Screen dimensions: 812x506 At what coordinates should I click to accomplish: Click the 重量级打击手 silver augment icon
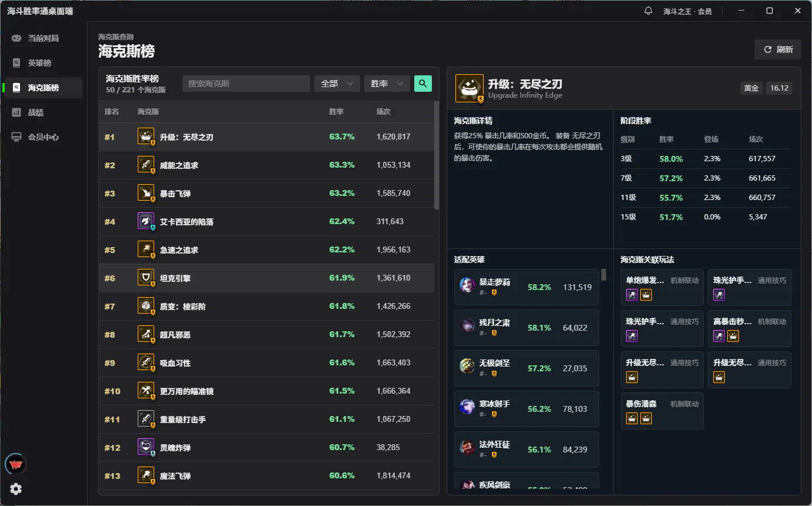(x=146, y=419)
